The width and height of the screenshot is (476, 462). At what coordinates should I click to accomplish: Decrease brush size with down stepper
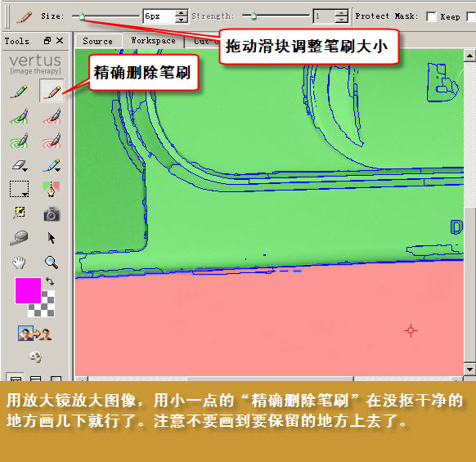click(182, 20)
